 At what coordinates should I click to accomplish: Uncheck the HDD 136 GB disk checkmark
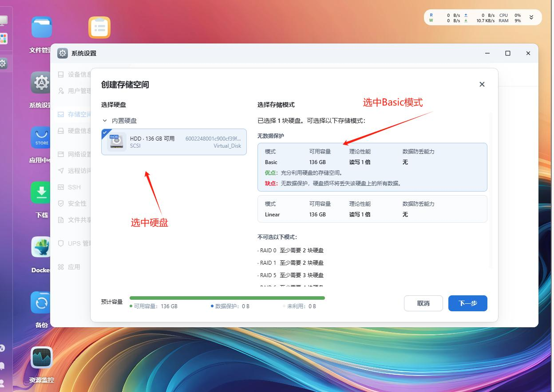point(105,132)
